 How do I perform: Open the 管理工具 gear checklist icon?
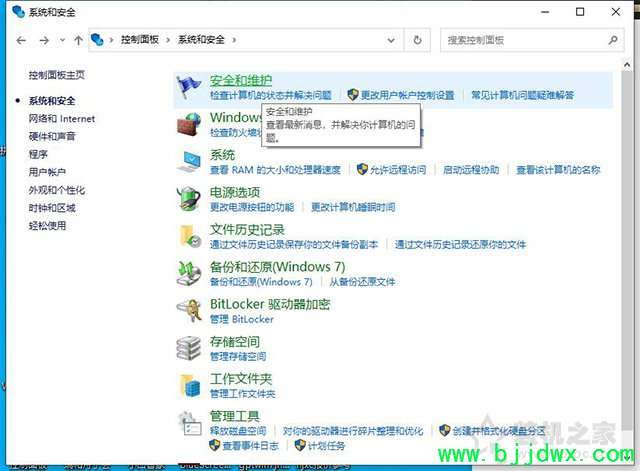pyautogui.click(x=189, y=423)
